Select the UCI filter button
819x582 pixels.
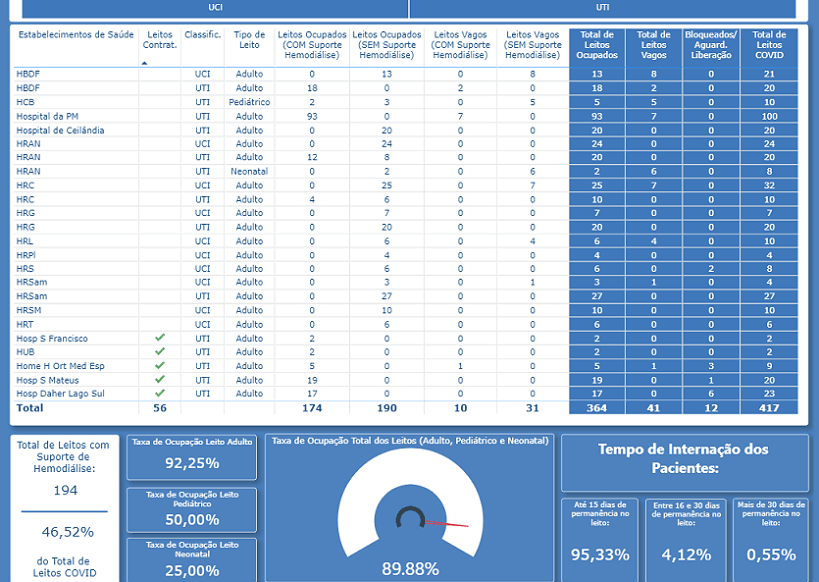[x=215, y=8]
